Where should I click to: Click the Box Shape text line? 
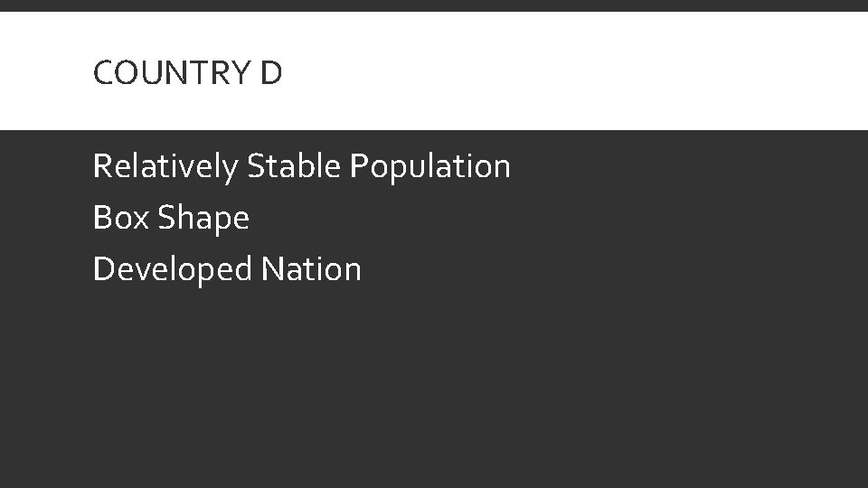click(x=171, y=218)
